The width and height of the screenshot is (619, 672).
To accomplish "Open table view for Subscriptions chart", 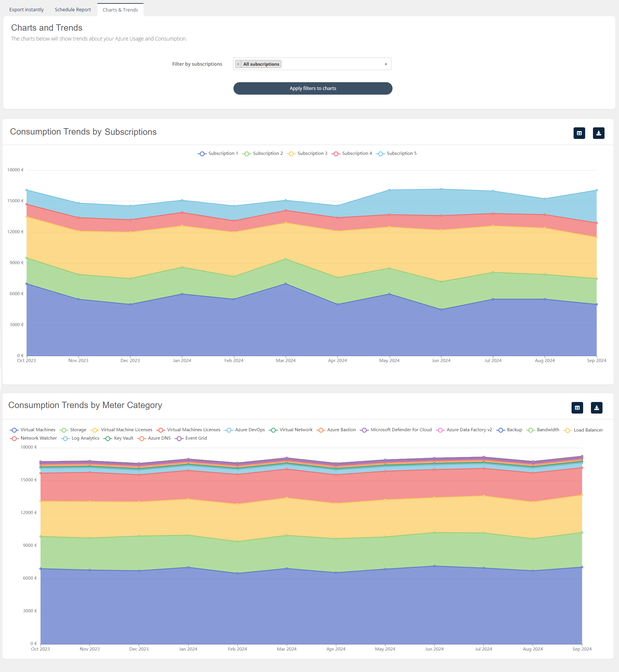I will [x=579, y=133].
